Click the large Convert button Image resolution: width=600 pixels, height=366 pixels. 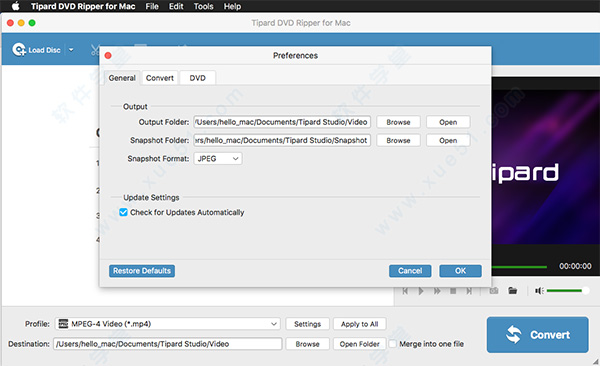[x=538, y=335]
